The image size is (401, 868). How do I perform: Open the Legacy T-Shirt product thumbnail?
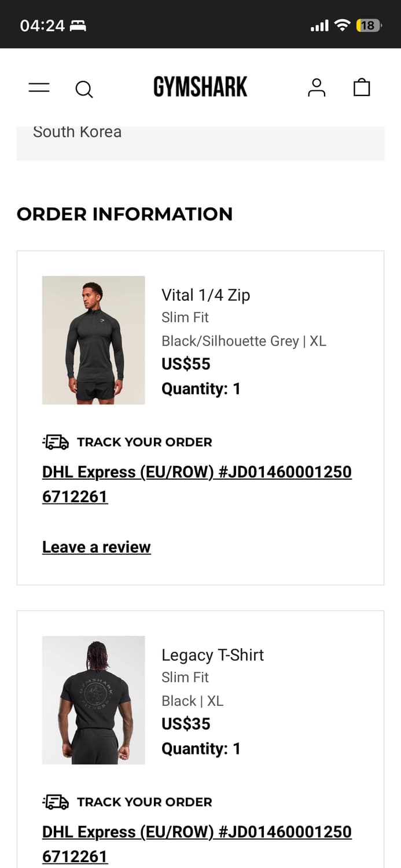(93, 700)
